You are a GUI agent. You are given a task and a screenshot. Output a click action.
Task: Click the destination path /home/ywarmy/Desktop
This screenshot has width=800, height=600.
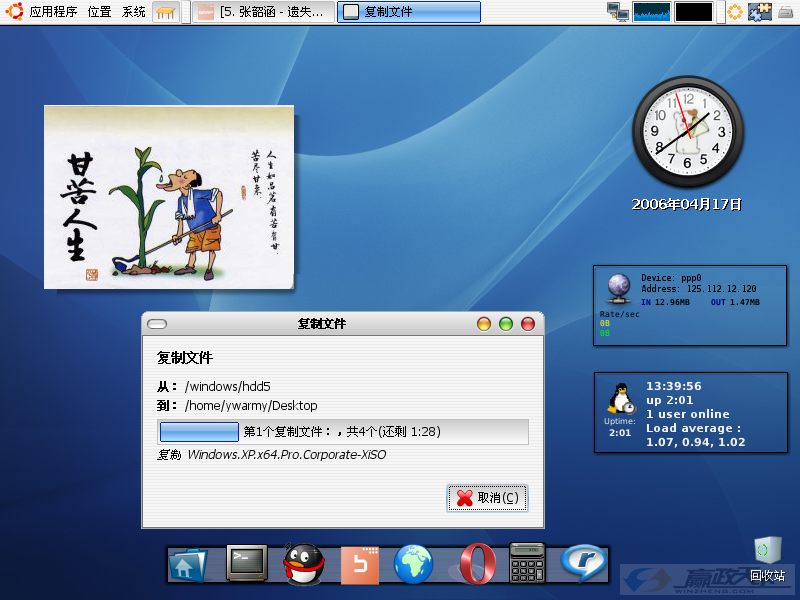tap(251, 406)
